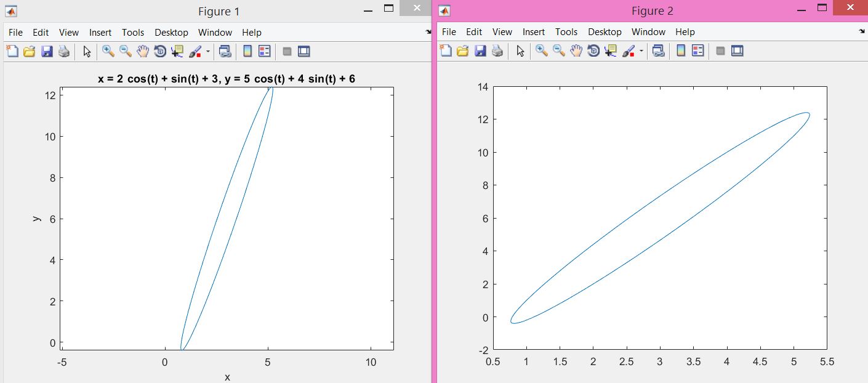Click Hide Plot Tools icon in Figure 1

pyautogui.click(x=287, y=52)
